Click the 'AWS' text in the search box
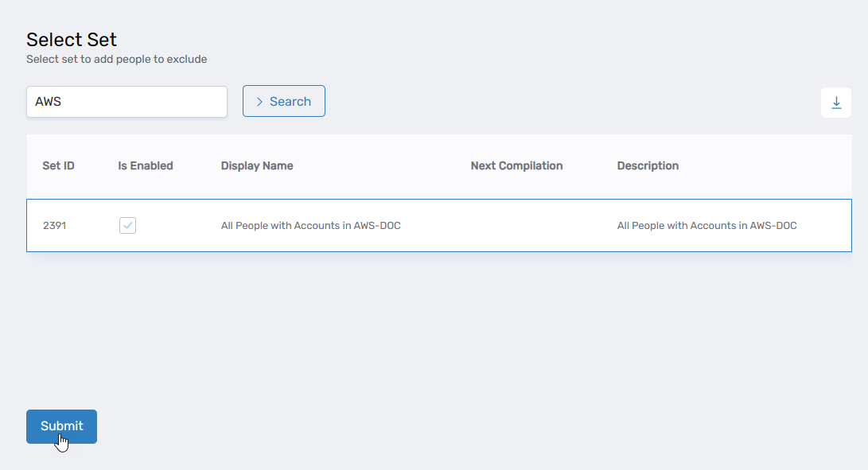 click(49, 102)
